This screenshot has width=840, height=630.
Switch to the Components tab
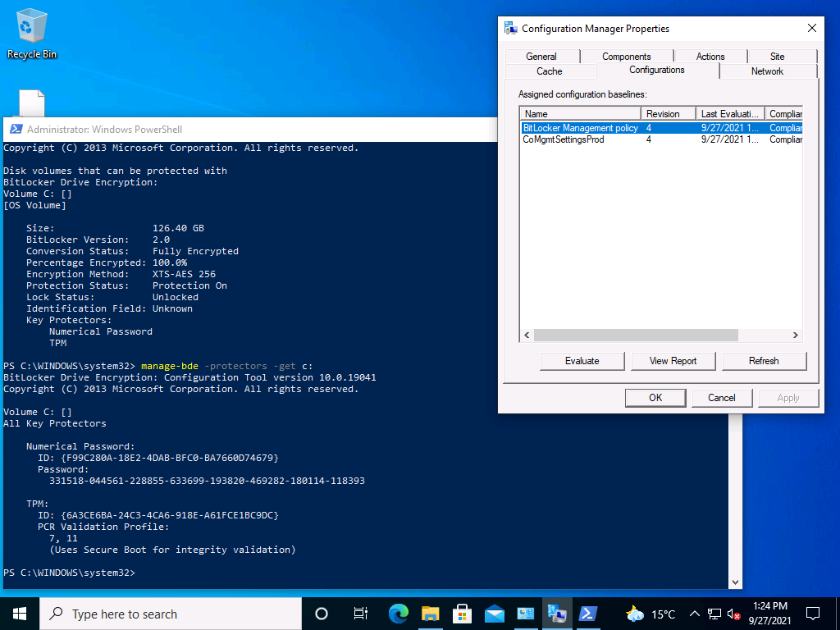[626, 57]
